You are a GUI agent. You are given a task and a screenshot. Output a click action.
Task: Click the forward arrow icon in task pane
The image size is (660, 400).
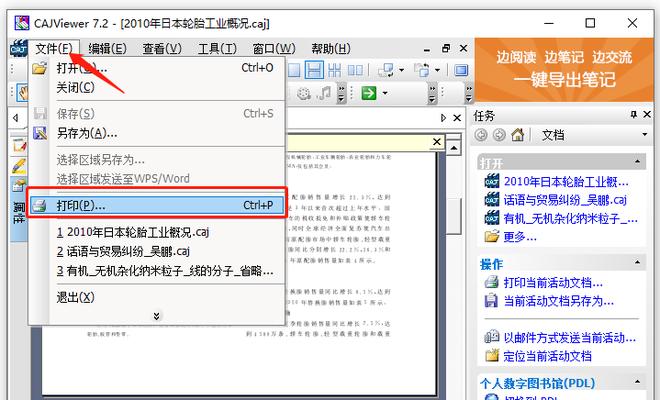pyautogui.click(x=499, y=135)
